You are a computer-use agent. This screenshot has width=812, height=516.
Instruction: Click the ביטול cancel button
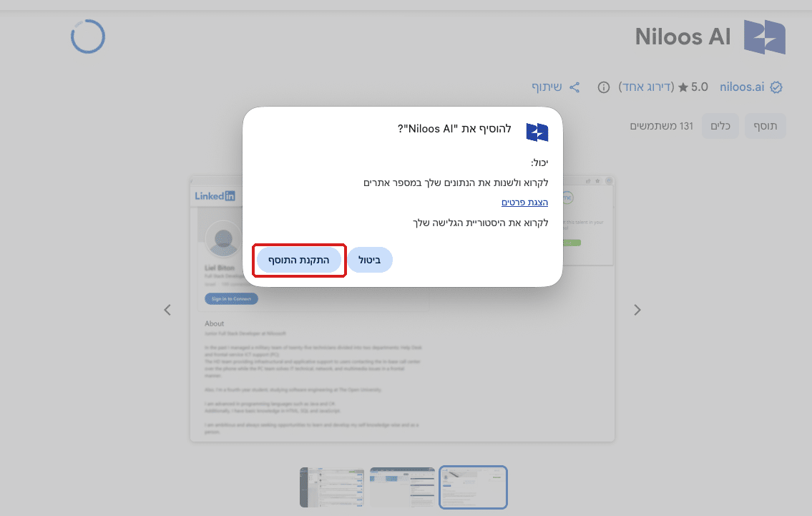click(370, 260)
